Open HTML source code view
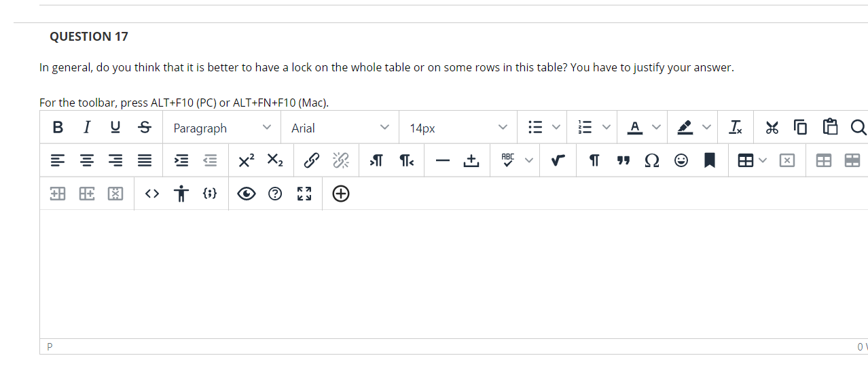 (x=152, y=194)
